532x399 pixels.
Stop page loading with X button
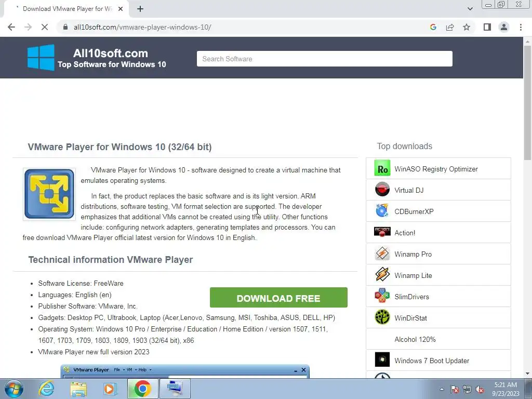click(x=45, y=27)
